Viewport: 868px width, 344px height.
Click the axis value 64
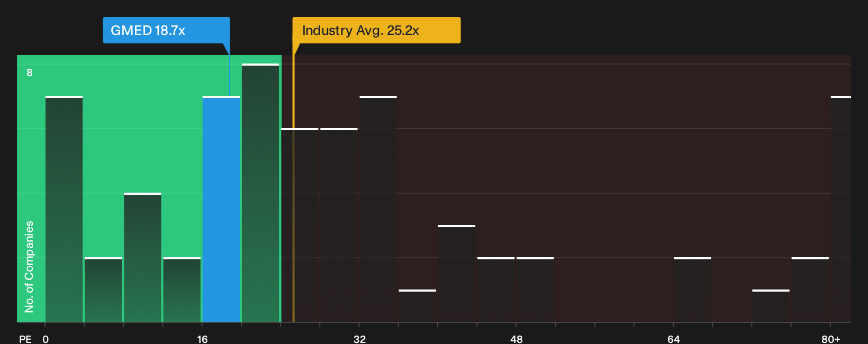tap(673, 339)
